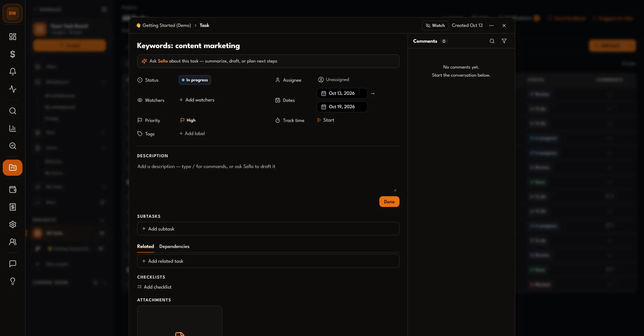Click the Ask Sella prompt bar
Viewport: 644px width, 336px height.
click(x=268, y=61)
